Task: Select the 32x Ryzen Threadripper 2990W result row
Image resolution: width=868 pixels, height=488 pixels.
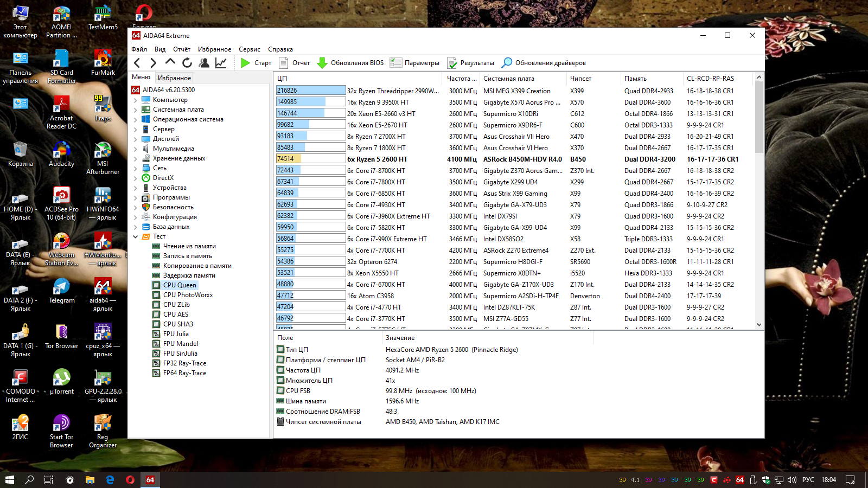Action: tap(514, 91)
